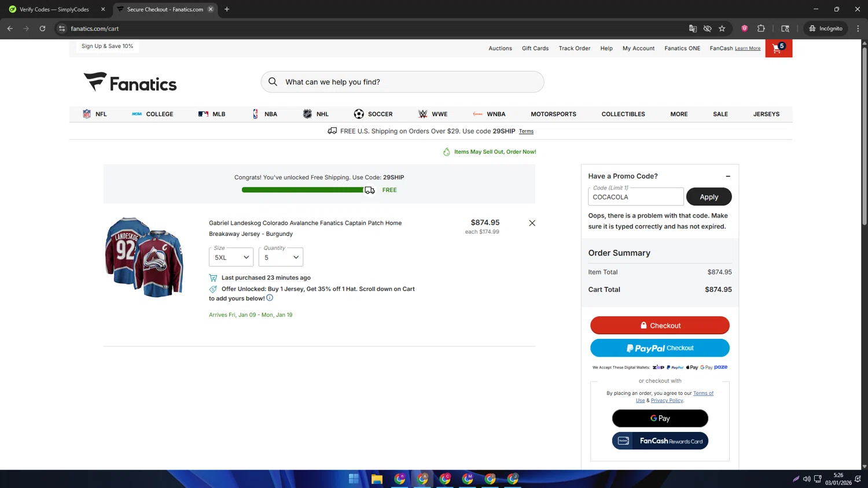Open the notification center icon

(858, 479)
